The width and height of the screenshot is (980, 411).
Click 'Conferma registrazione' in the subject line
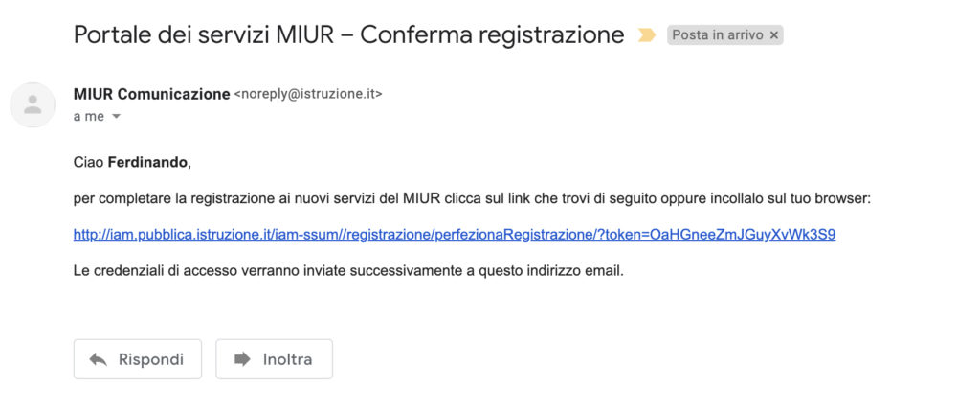point(492,35)
